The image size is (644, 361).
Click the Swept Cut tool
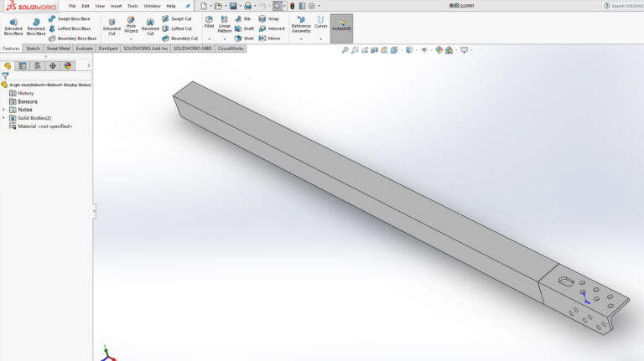coord(177,18)
